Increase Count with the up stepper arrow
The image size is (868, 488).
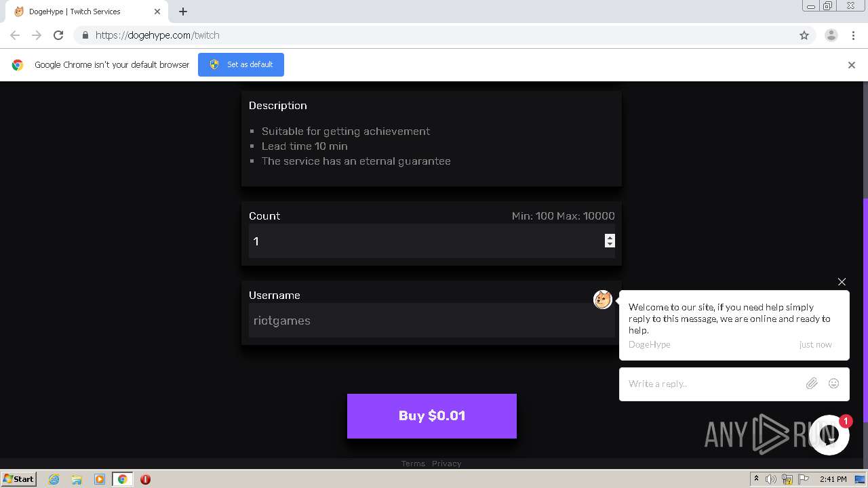click(610, 237)
